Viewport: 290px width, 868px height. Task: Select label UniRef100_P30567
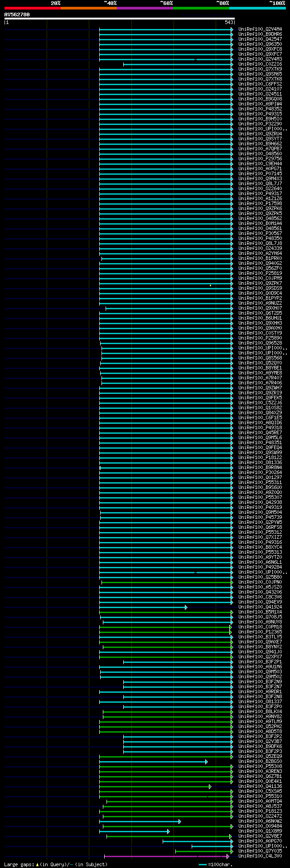pyautogui.click(x=260, y=233)
